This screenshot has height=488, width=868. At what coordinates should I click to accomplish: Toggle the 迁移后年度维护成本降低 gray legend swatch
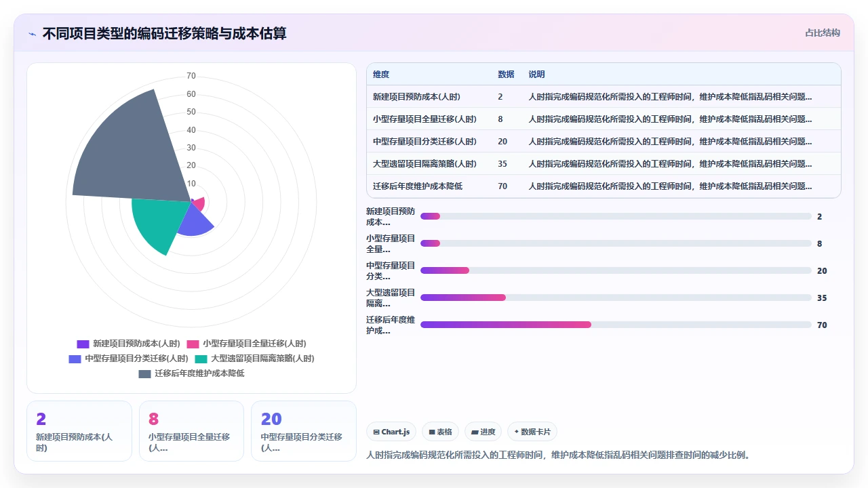(x=144, y=373)
